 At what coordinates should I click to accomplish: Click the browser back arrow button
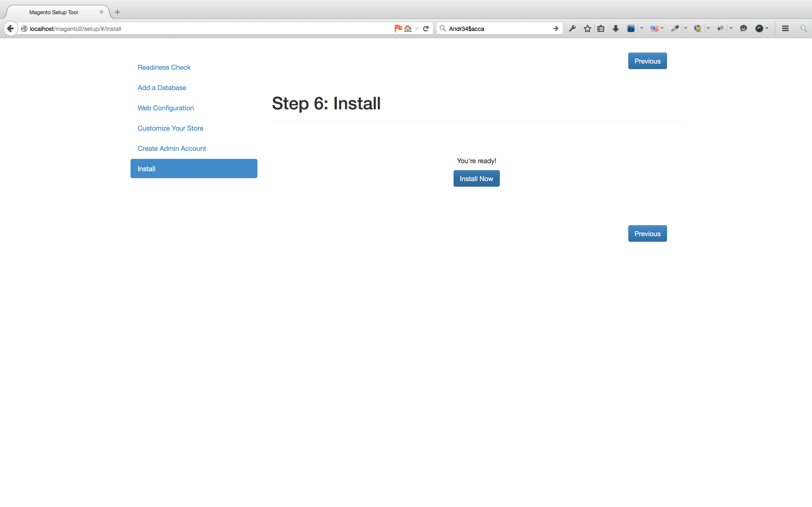coord(10,28)
